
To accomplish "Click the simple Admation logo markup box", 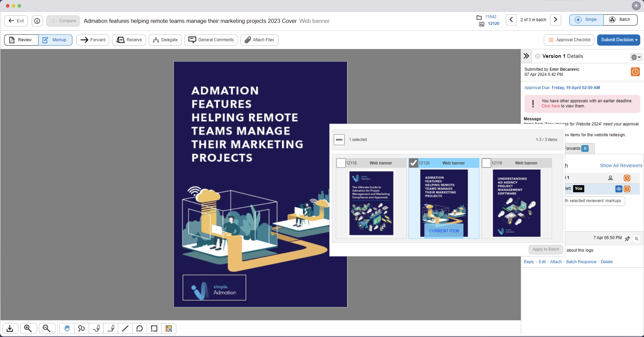I will point(214,288).
